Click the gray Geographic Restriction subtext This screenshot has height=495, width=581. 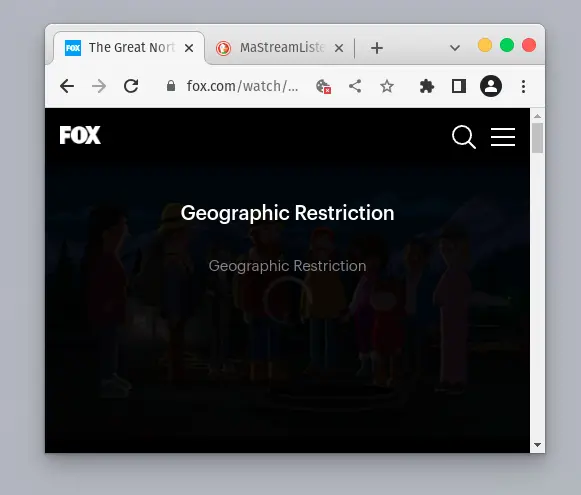[x=288, y=266]
